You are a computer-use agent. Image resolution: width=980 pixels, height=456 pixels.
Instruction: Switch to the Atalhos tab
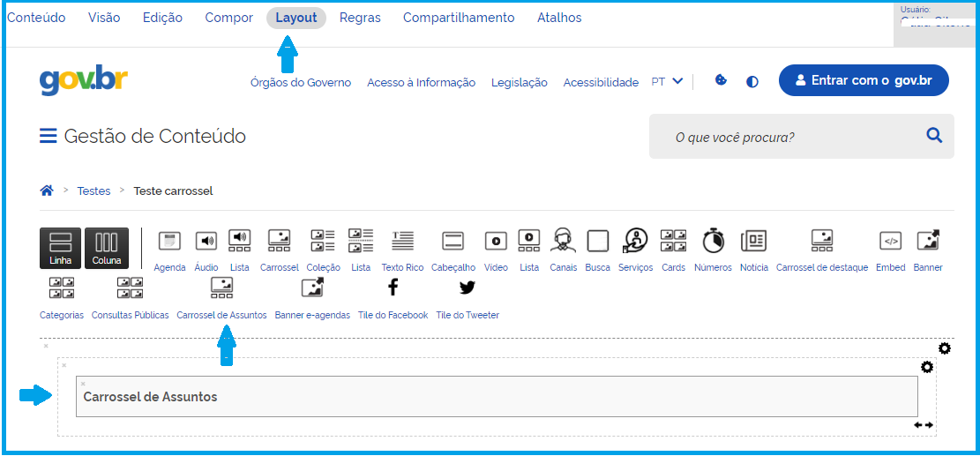(559, 19)
